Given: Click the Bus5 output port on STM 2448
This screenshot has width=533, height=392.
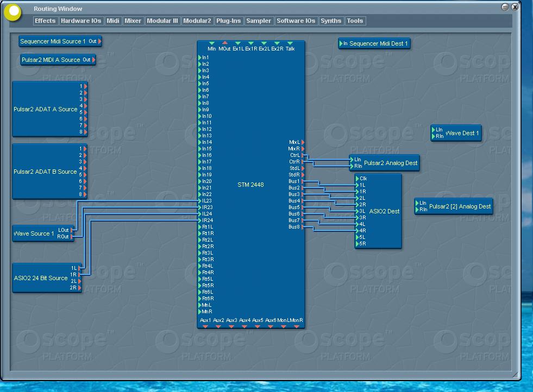Looking at the screenshot, I should 303,207.
